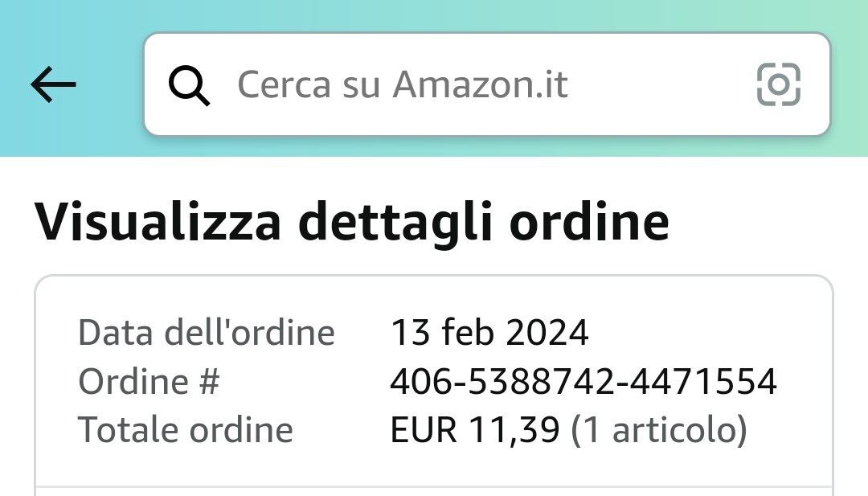The width and height of the screenshot is (868, 496).
Task: Click the year 2024 in order date
Action: (550, 332)
